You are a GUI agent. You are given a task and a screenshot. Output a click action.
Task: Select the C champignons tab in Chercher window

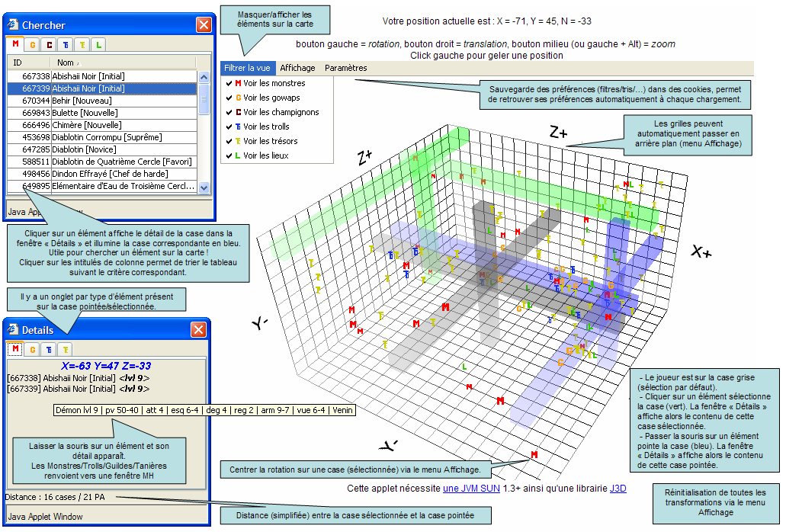click(49, 44)
